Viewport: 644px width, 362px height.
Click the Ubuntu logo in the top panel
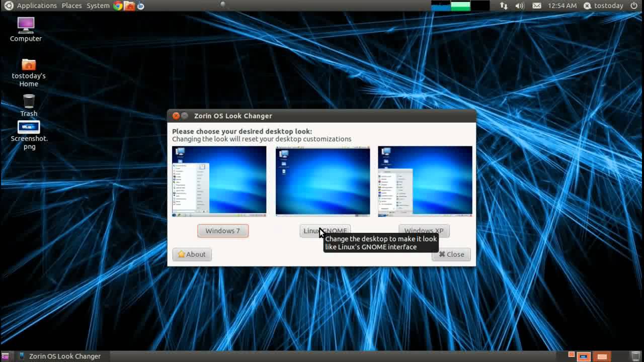(x=9, y=6)
